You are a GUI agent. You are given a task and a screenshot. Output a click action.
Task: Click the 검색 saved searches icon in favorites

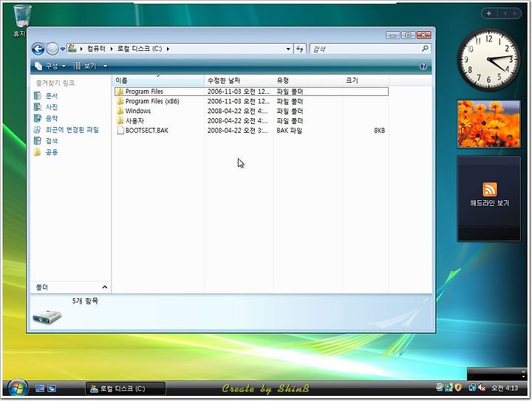point(38,140)
